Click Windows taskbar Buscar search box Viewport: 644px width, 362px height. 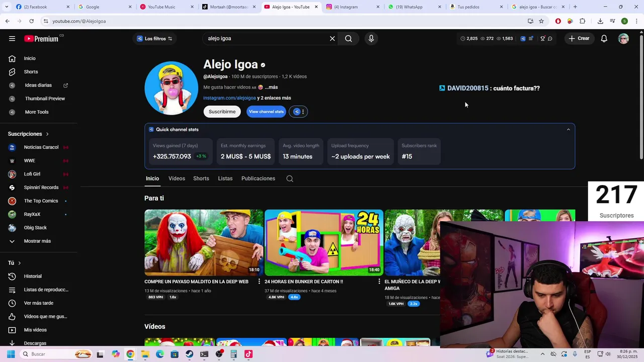[x=56, y=354]
